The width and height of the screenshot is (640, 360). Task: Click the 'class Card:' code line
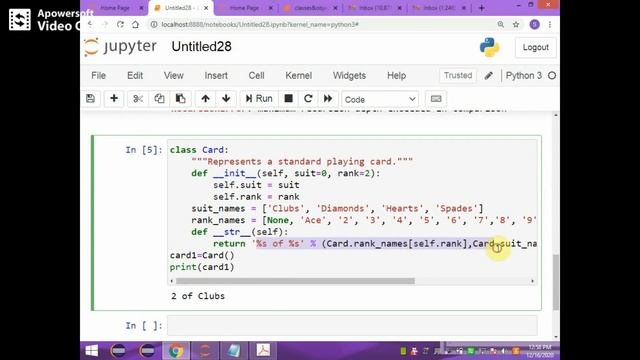(x=199, y=150)
